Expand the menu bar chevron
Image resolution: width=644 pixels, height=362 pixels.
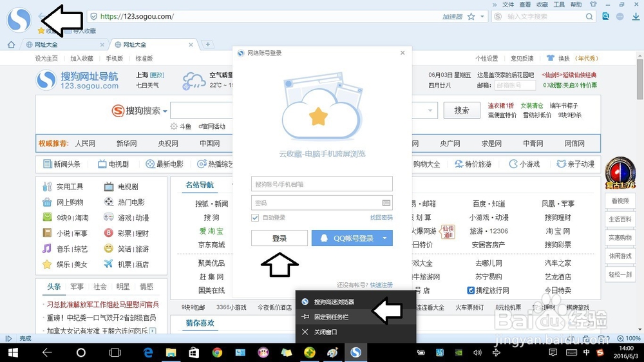(495, 5)
